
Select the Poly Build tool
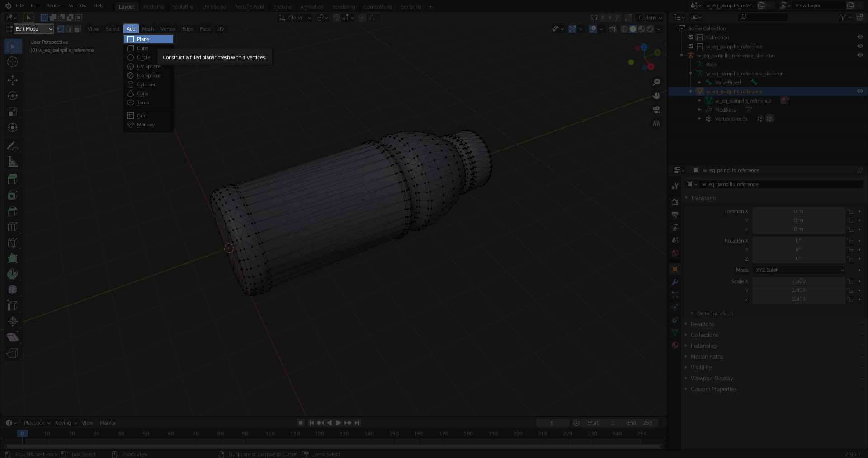(x=13, y=258)
